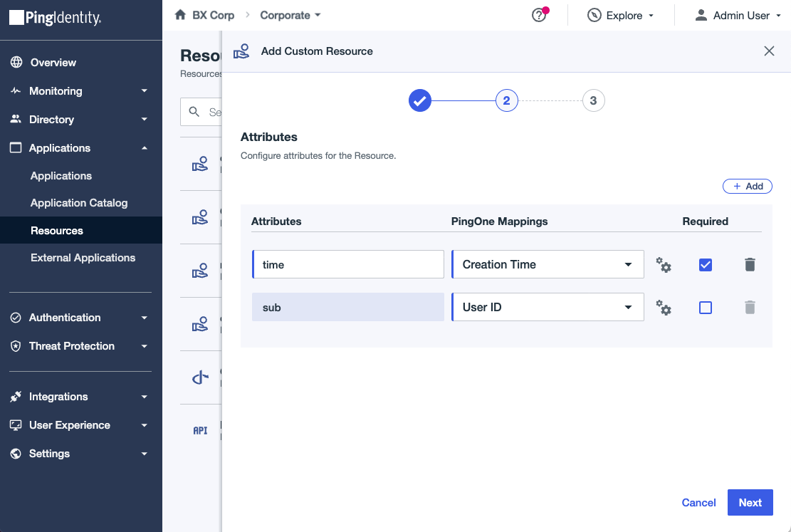
Task: Open the Creation Time mapping dropdown
Action: click(x=547, y=264)
